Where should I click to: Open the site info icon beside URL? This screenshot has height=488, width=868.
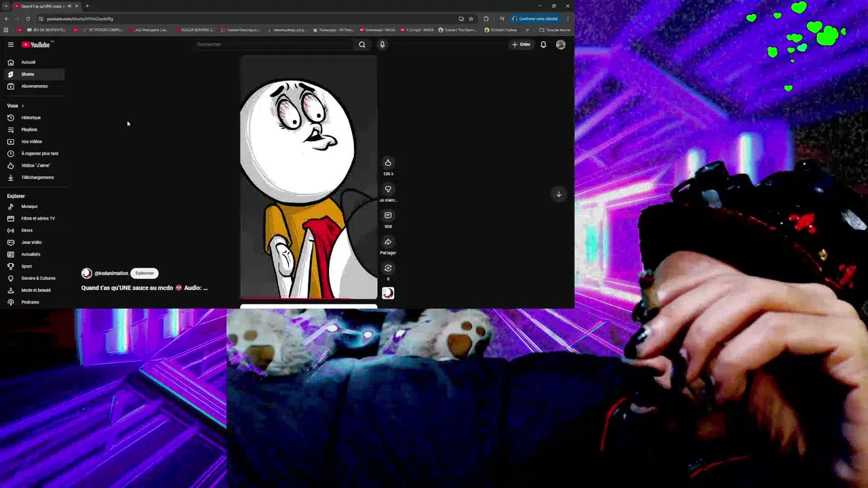(x=41, y=19)
